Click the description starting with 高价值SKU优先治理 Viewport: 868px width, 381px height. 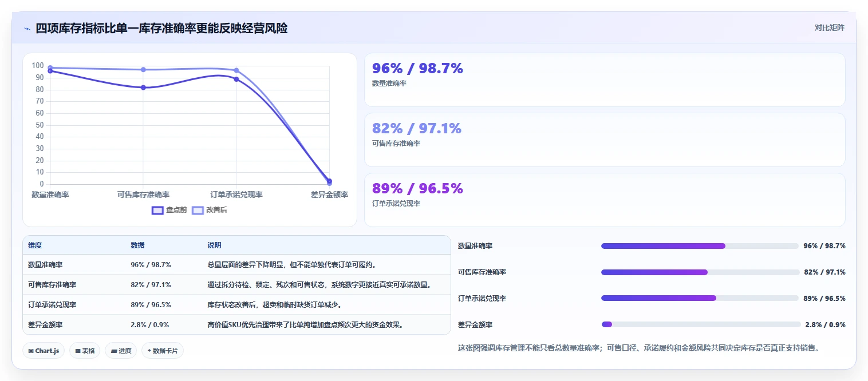[x=306, y=324]
